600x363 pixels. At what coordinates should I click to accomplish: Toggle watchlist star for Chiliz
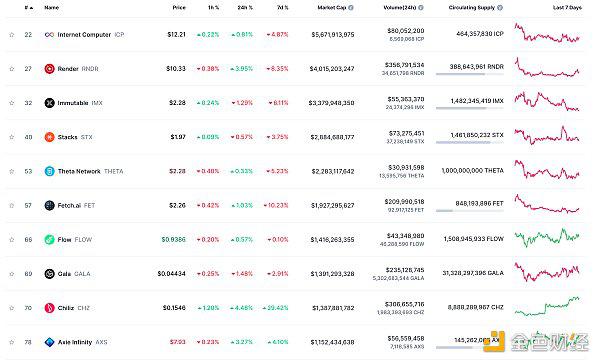pos(12,308)
